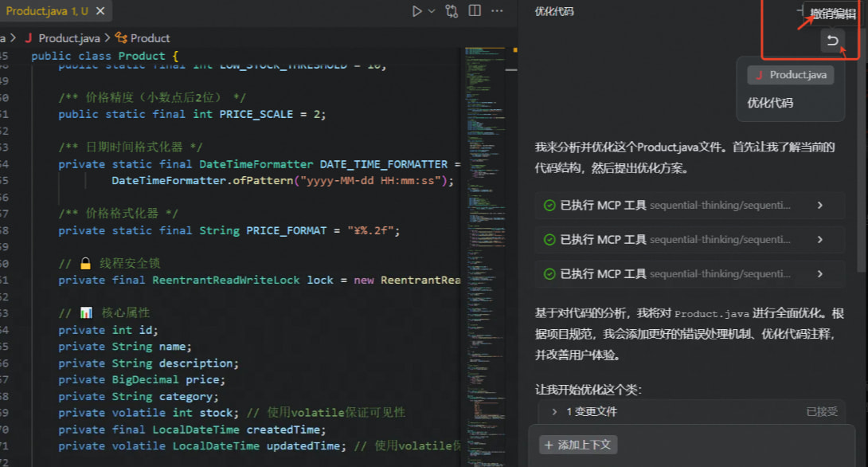Click the third MCP tool green check icon
The image size is (868, 467).
pos(549,274)
